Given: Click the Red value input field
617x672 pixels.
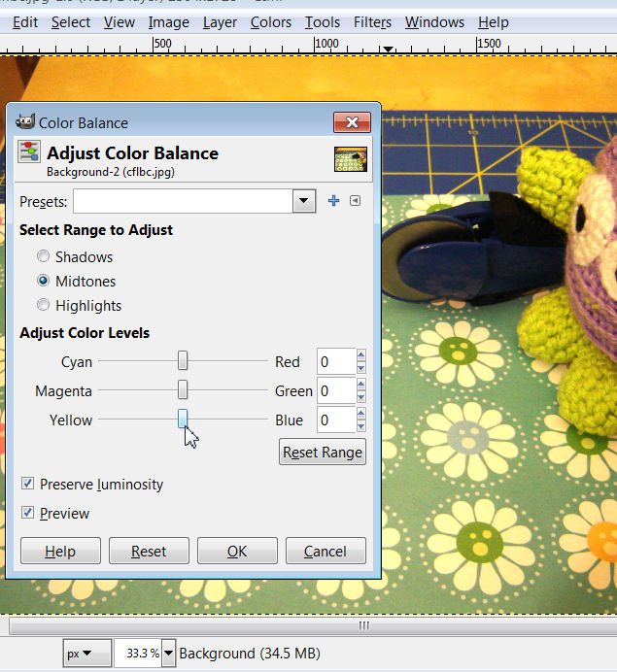Looking at the screenshot, I should click(336, 361).
